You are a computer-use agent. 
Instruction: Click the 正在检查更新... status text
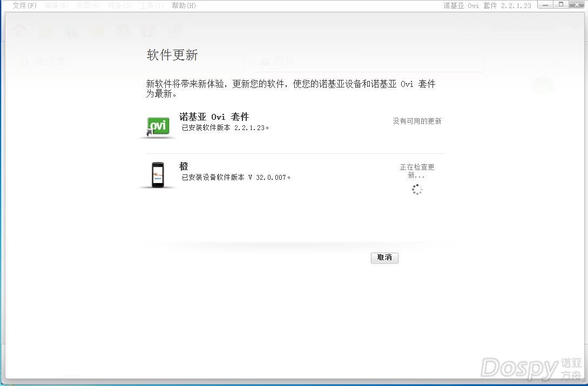(417, 171)
